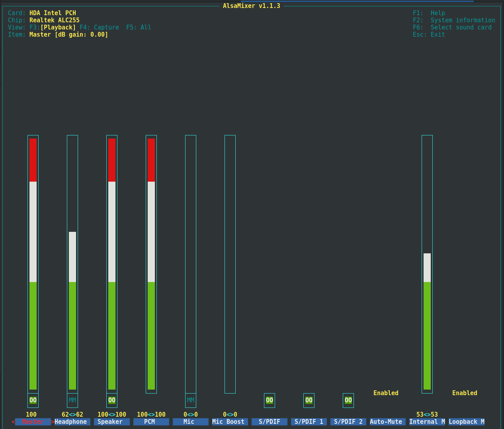504x429 pixels.
Task: Adjust the Speaker volume bar
Action: (x=112, y=264)
